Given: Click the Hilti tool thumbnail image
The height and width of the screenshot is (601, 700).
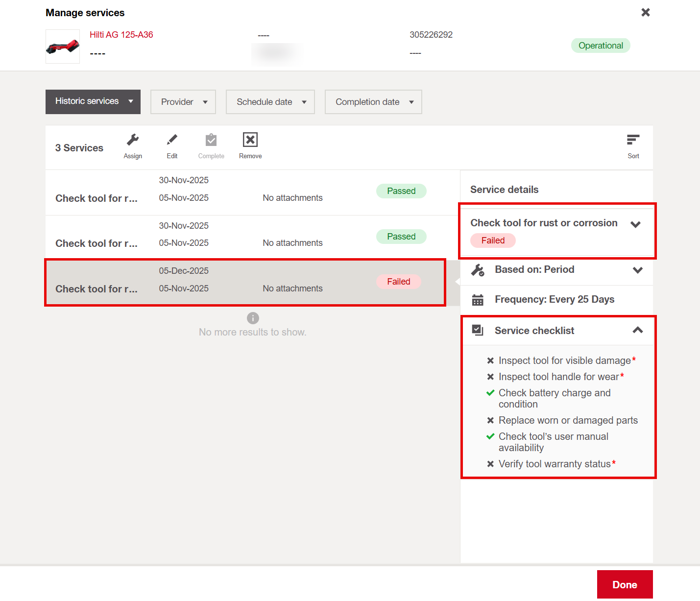Looking at the screenshot, I should tap(63, 47).
